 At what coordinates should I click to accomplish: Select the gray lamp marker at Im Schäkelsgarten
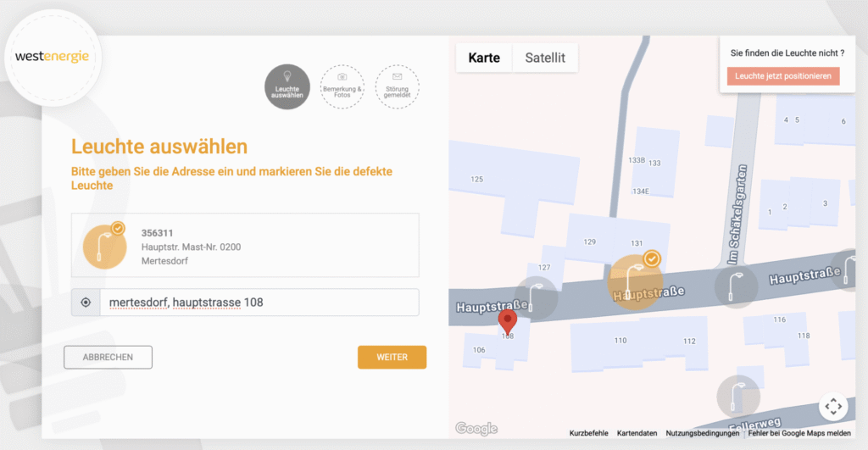(736, 286)
